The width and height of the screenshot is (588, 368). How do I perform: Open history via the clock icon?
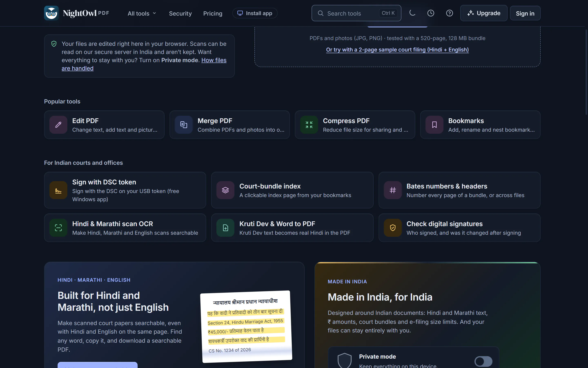pyautogui.click(x=431, y=13)
